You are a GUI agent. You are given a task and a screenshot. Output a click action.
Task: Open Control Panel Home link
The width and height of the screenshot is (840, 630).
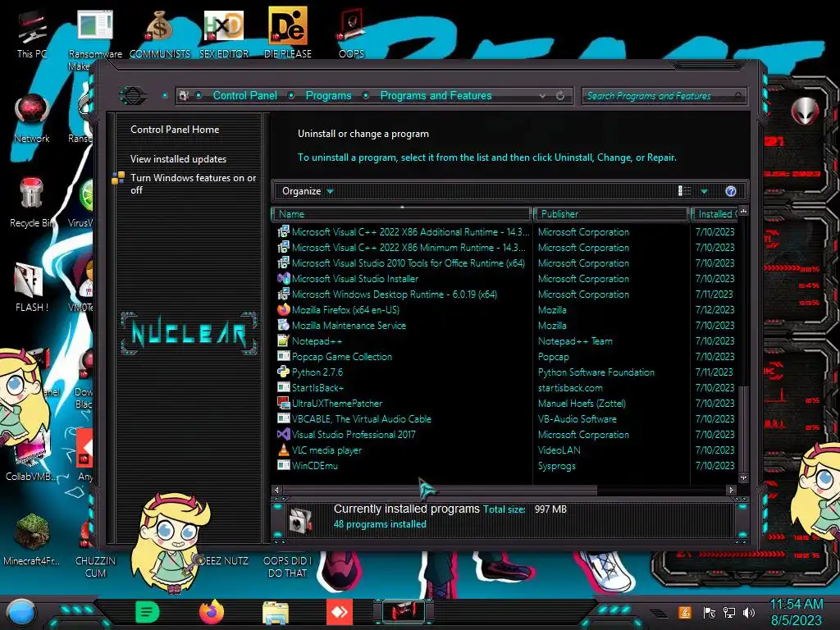[175, 129]
